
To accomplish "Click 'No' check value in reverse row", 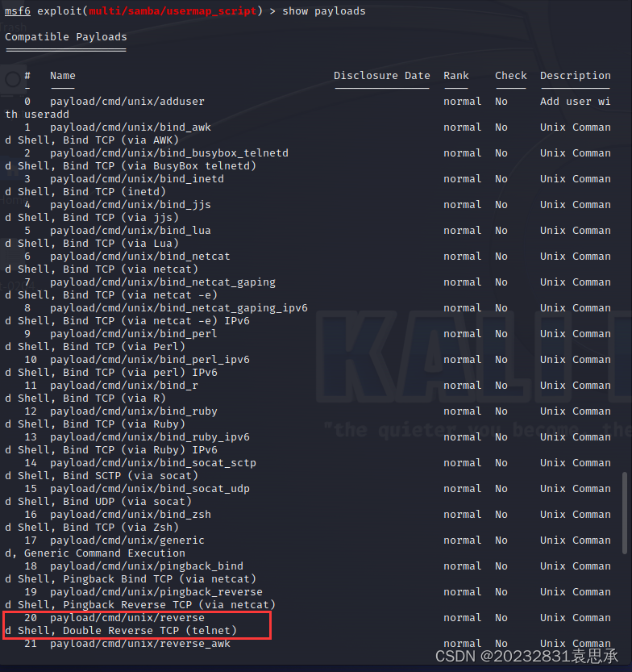I will pyautogui.click(x=501, y=618).
